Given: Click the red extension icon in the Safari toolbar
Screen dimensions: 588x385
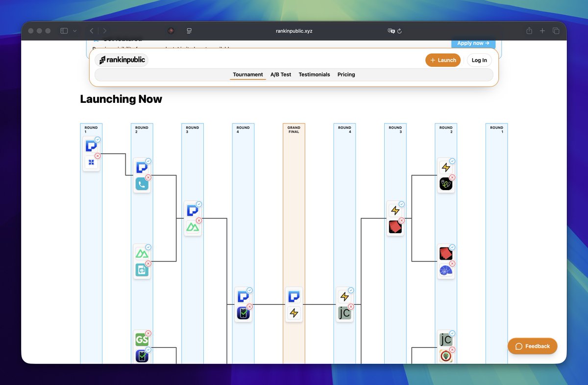Looking at the screenshot, I should click(x=171, y=31).
